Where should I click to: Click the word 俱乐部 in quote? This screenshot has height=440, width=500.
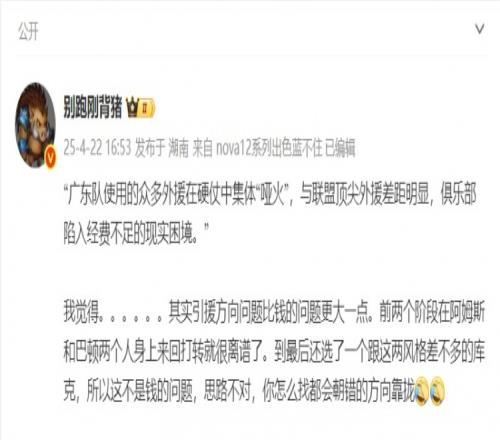[x=458, y=194]
